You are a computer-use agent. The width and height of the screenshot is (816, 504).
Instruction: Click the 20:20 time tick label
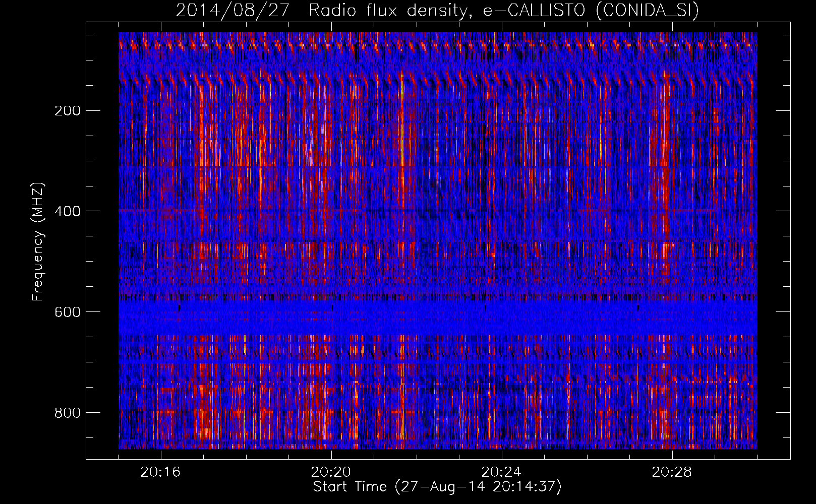pos(331,472)
